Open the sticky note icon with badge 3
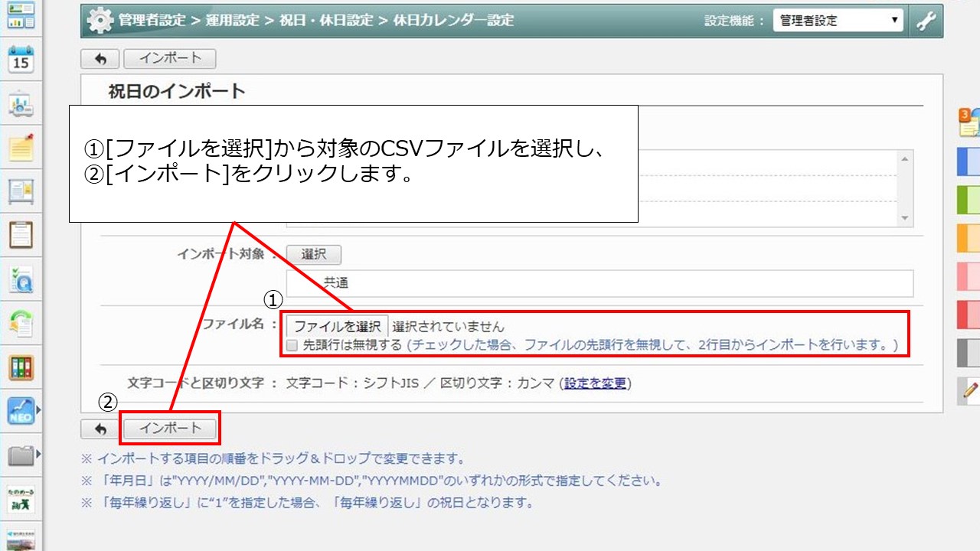 (x=969, y=123)
